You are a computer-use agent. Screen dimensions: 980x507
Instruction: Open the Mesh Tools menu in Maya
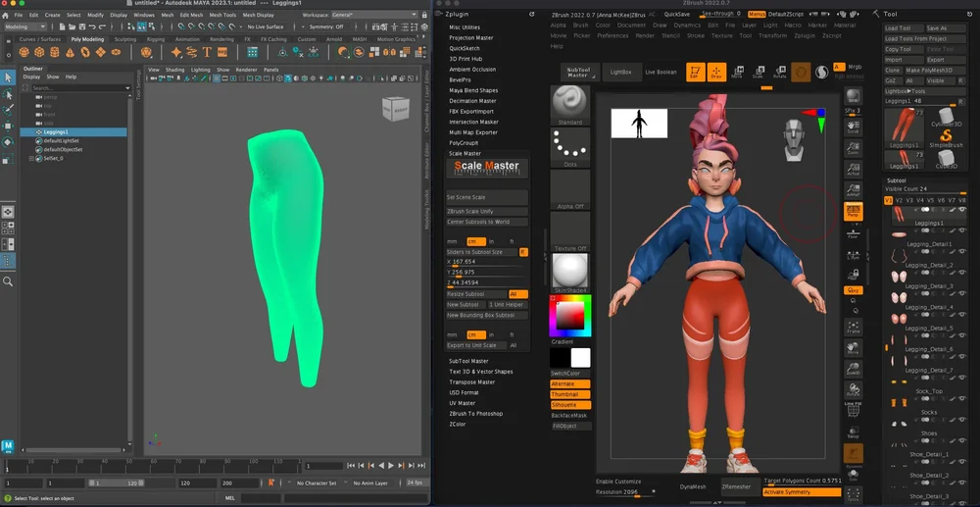coord(222,15)
